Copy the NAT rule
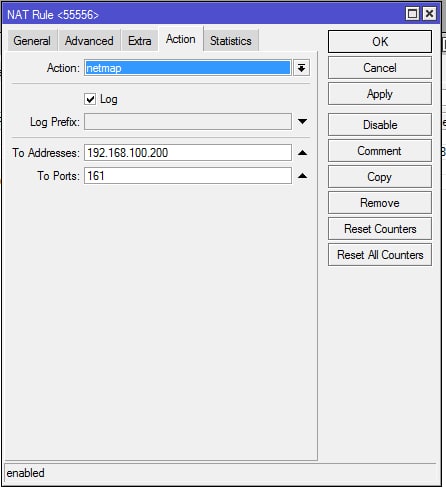 (x=380, y=177)
